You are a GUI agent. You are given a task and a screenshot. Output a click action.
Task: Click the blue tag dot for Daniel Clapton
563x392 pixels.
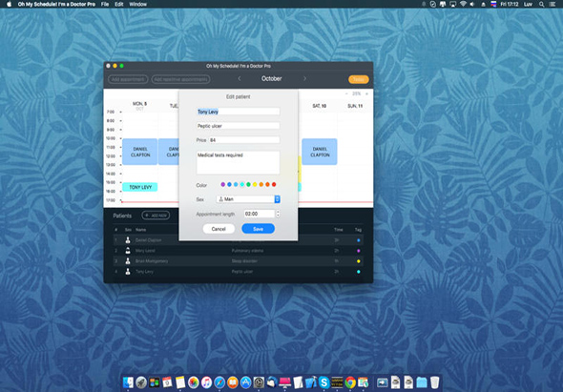pyautogui.click(x=358, y=240)
